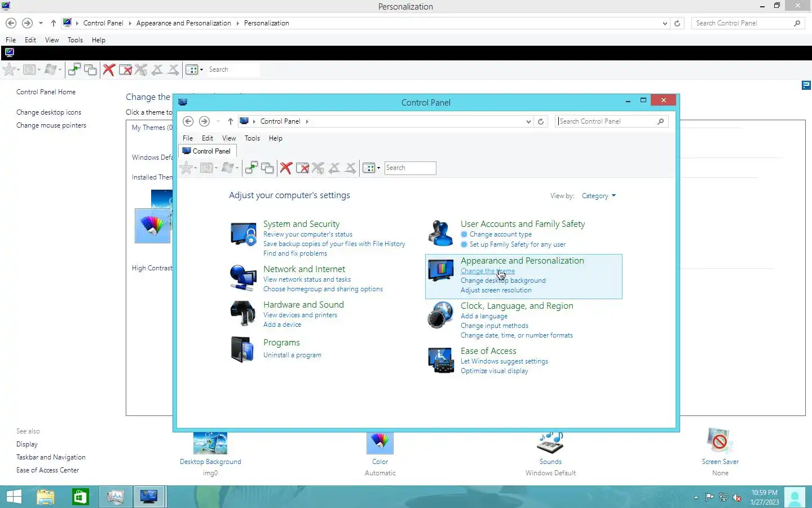Expand address bar dropdown in Personalization window
This screenshot has width=812, height=508.
[665, 23]
